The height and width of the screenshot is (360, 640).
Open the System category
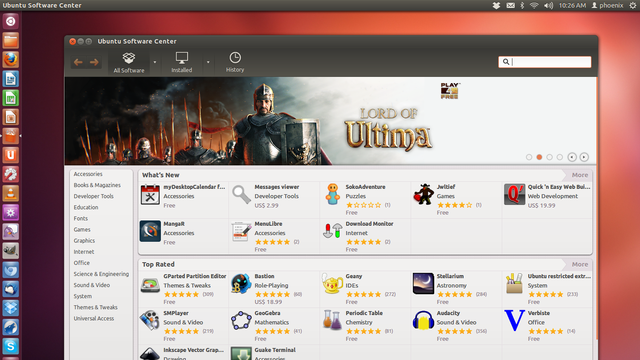pos(83,296)
